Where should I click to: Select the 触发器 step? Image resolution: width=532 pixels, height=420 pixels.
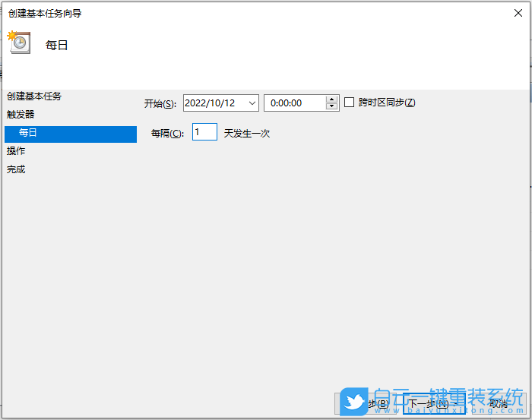(x=21, y=115)
